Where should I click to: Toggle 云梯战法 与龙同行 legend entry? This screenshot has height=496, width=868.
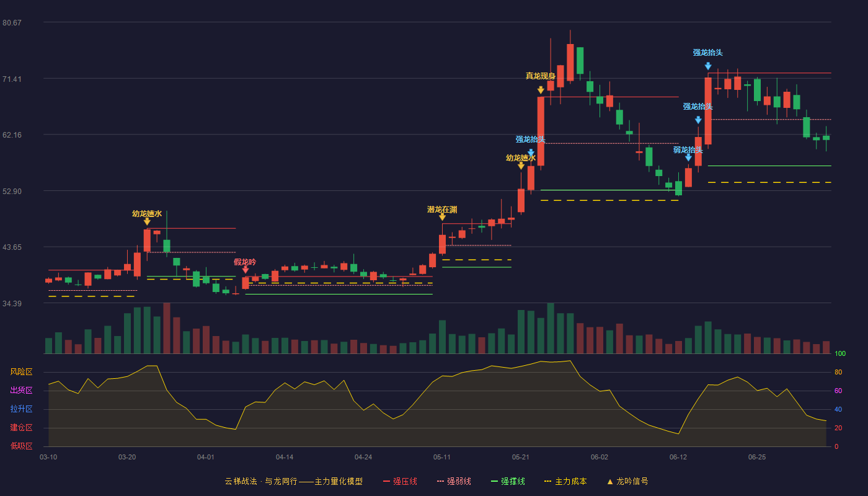point(293,481)
